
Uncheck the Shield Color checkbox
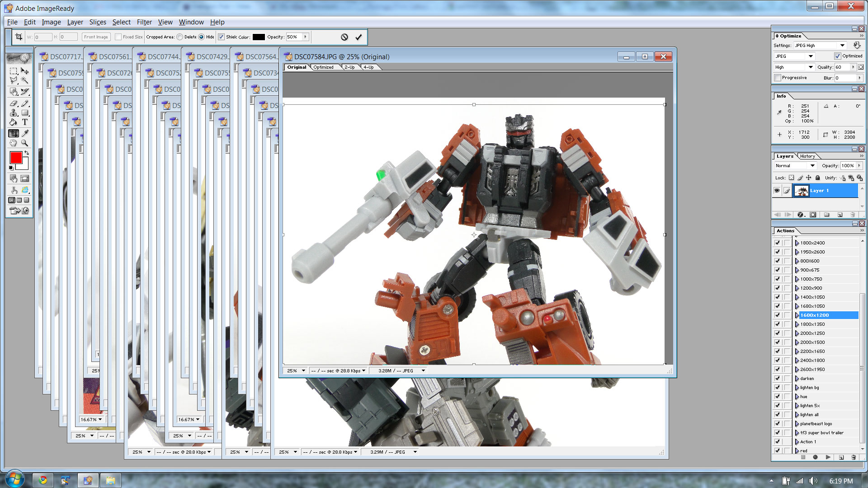click(x=221, y=37)
